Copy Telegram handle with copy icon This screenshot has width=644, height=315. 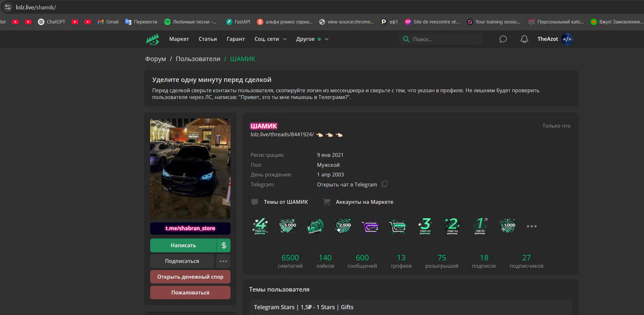385,184
